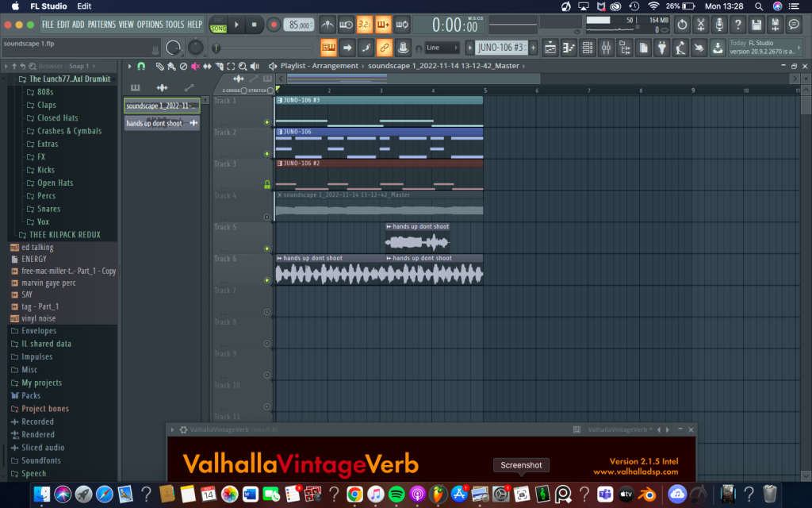The image size is (812, 508).
Task: Open the Line snap dropdown
Action: pos(442,48)
